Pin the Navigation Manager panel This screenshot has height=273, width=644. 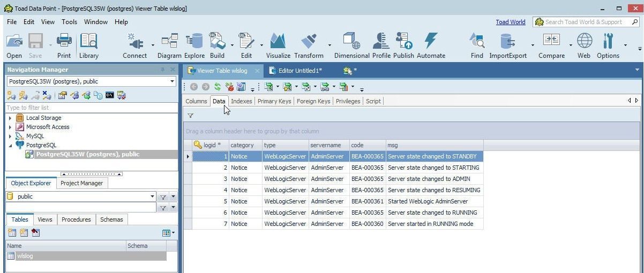[162, 70]
